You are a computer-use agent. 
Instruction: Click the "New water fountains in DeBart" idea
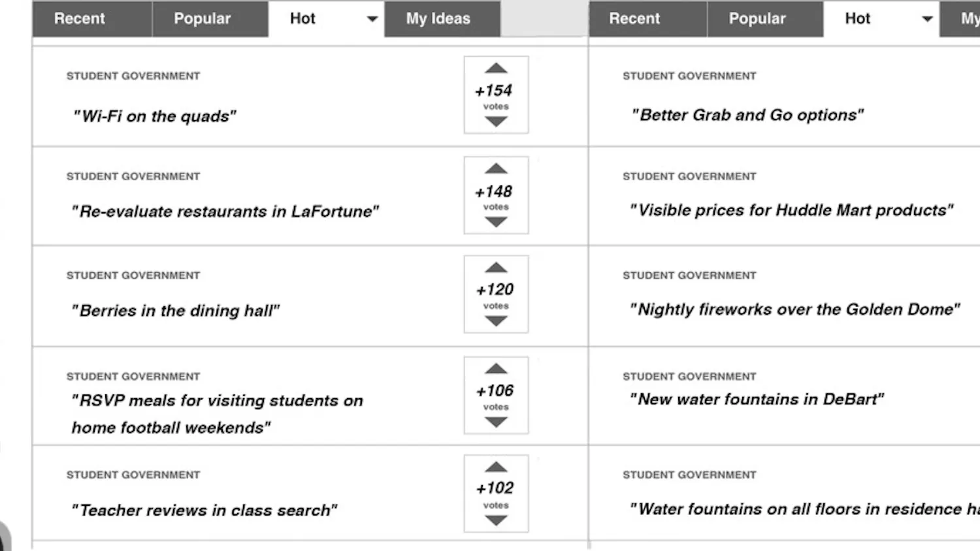(x=757, y=400)
